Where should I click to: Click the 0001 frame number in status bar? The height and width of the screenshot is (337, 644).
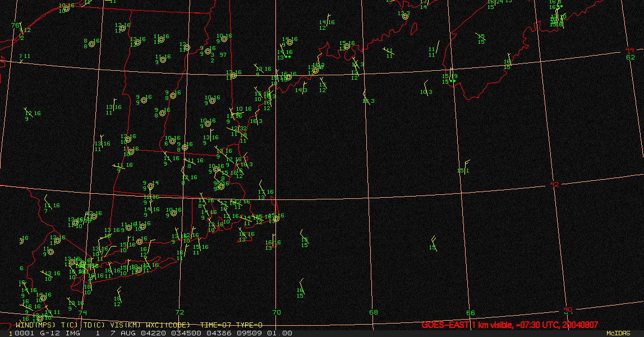point(25,333)
